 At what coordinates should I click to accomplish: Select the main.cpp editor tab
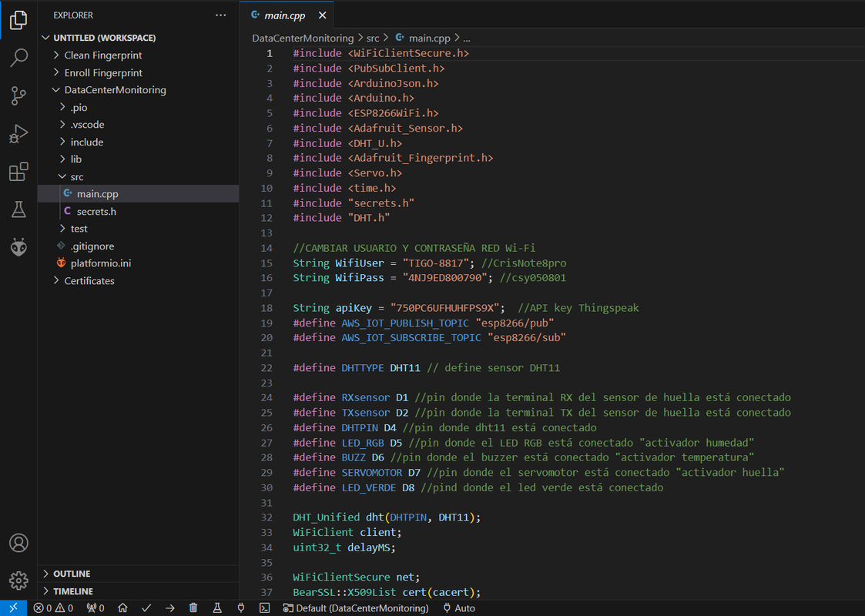285,15
